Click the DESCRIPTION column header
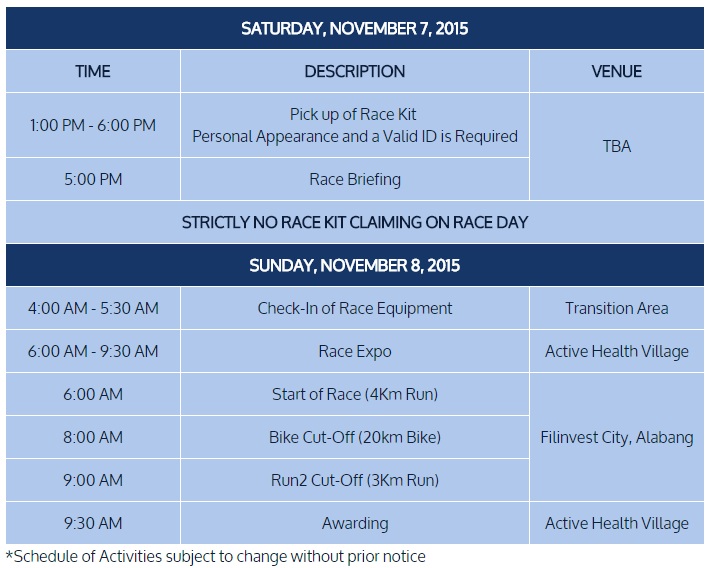 coord(354,72)
